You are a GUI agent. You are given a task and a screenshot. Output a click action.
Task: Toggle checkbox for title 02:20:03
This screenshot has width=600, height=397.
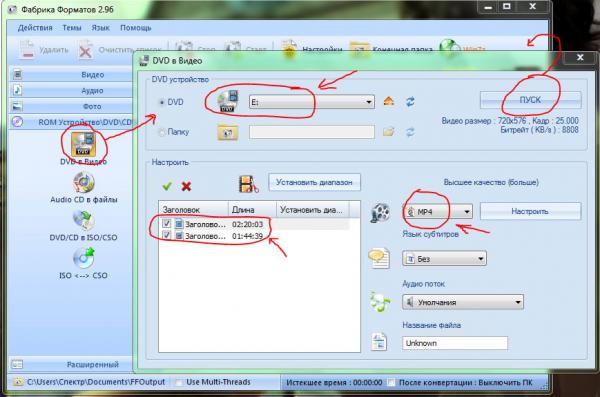[x=166, y=224]
